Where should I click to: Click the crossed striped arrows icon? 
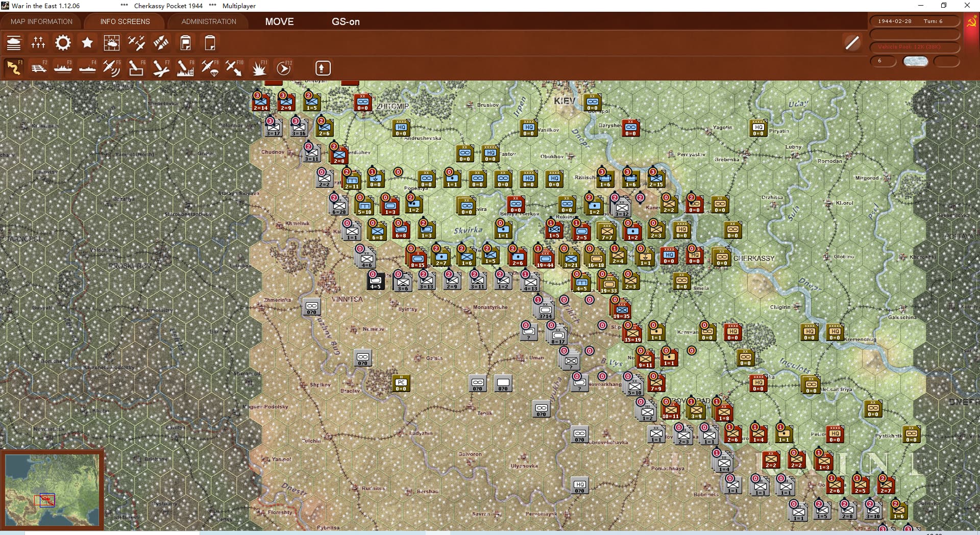pos(161,43)
